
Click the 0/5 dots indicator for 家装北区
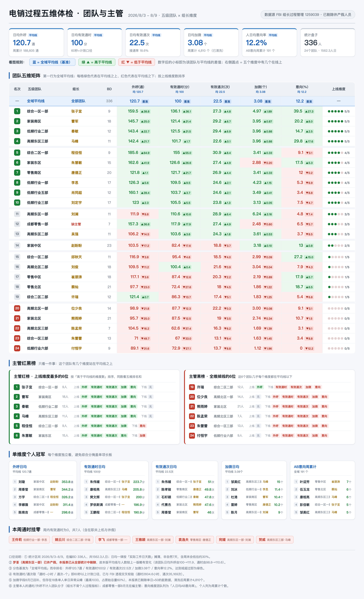click(338, 318)
